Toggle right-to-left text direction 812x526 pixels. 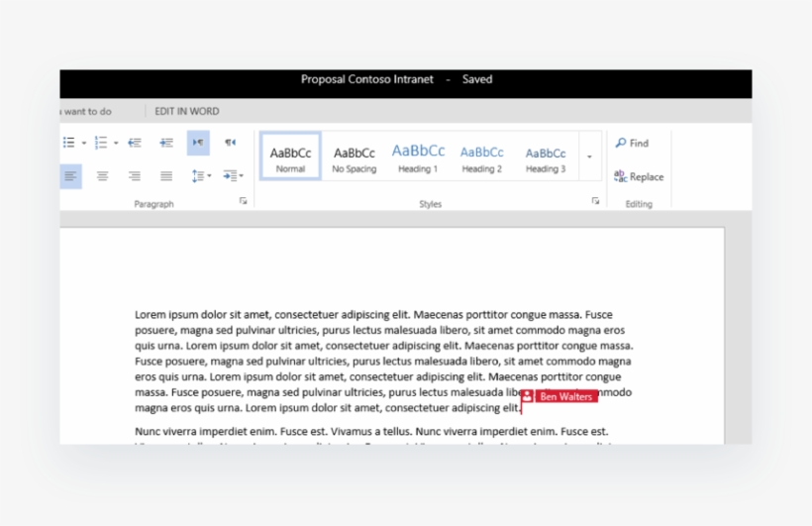231,143
